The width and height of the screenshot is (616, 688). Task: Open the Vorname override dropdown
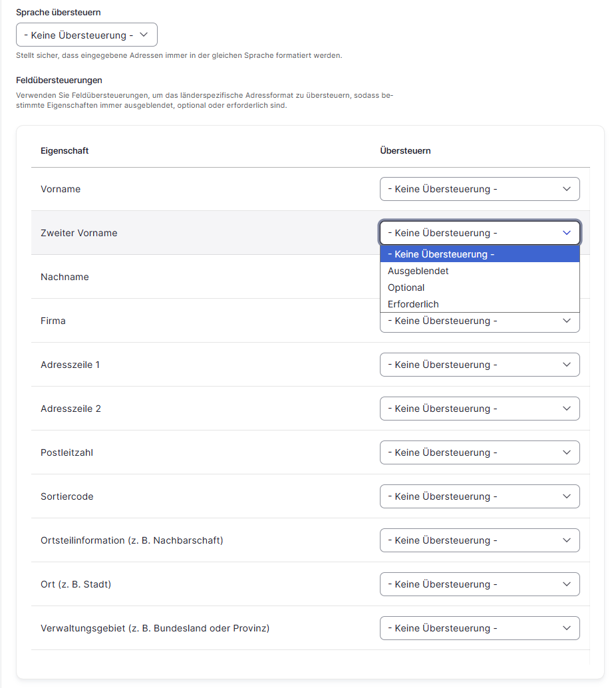480,189
